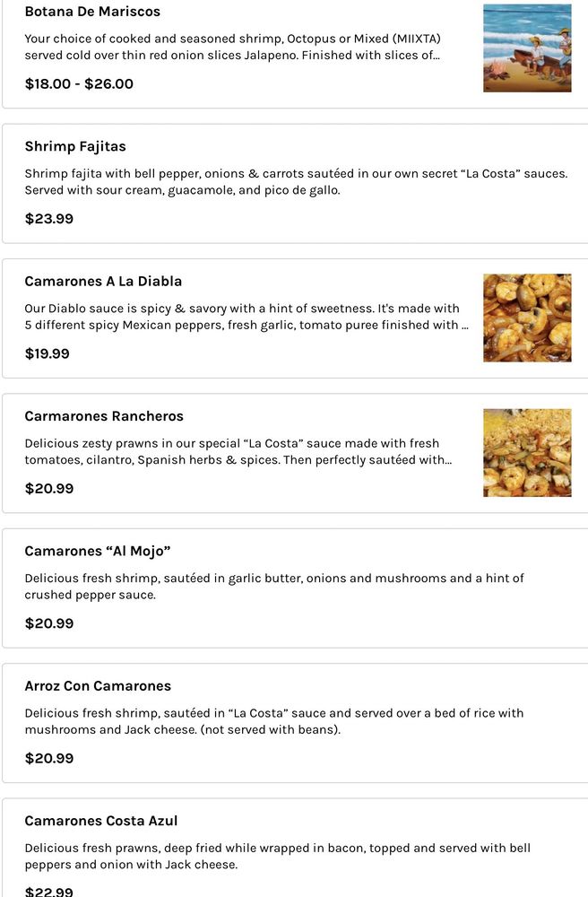View the Carmarones Rancheros dish photo
588x897 pixels.
click(x=527, y=453)
